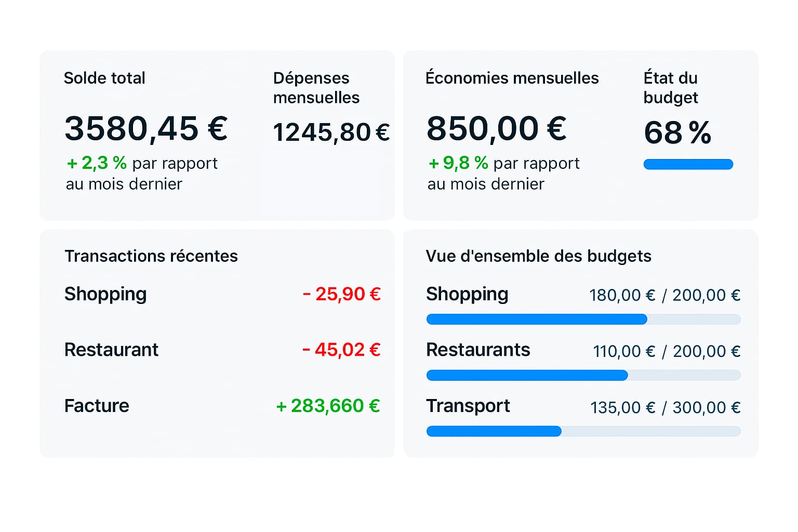This screenshot has height=532, width=798.
Task: Click the blue État du budget progress bar
Action: point(688,164)
